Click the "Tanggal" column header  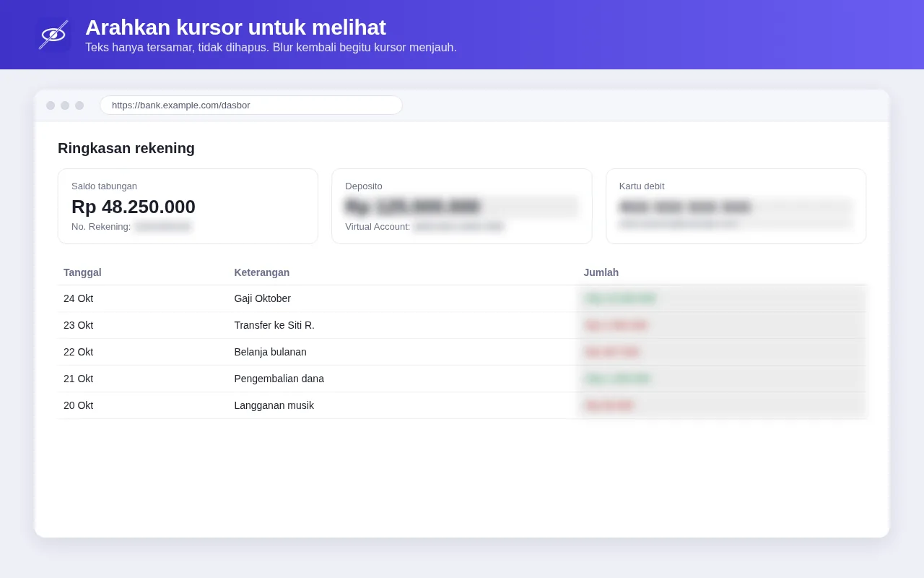coord(82,272)
